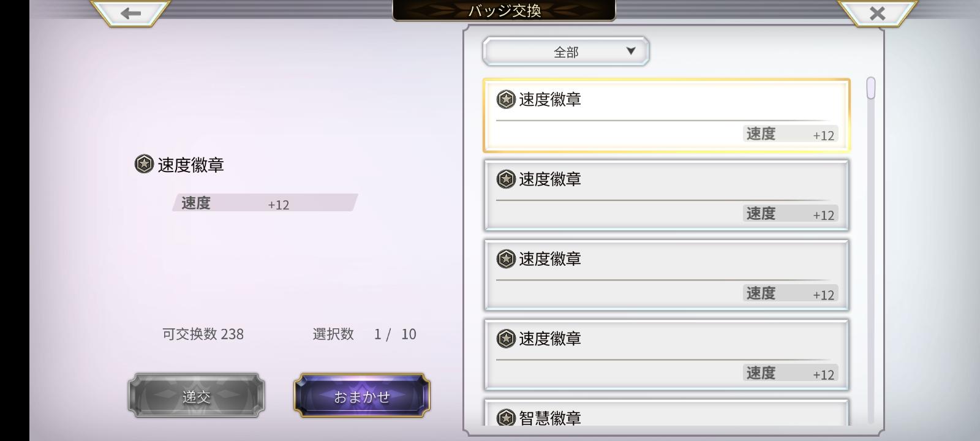Select the 智慧徽章 entry at list bottom
Viewport: 980px width, 441px height.
tap(666, 413)
